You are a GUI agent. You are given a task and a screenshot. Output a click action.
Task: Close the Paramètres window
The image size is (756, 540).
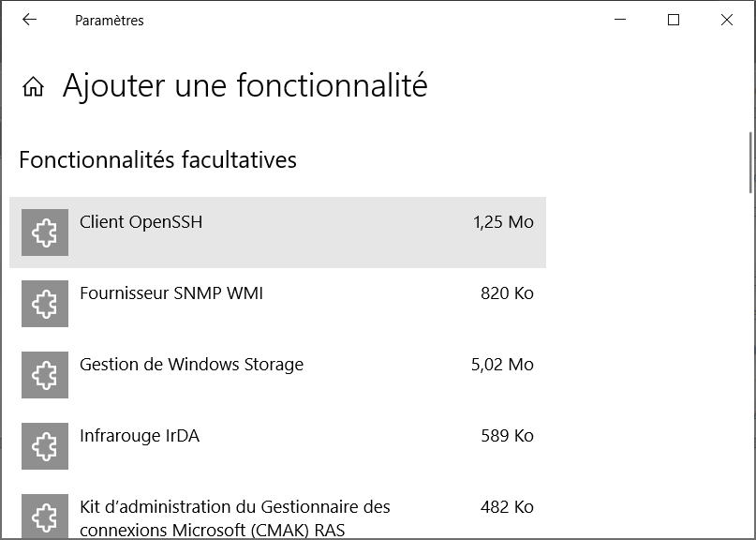coord(727,20)
